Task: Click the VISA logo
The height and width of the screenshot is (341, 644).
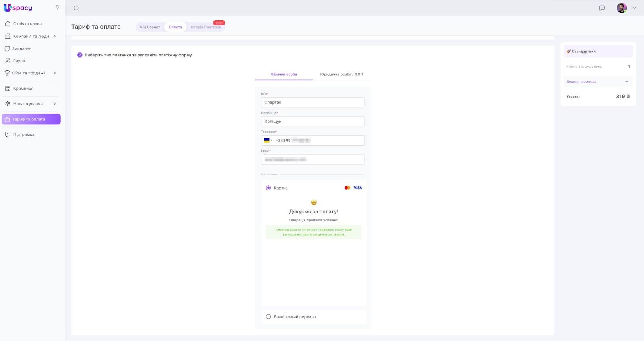Action: pyautogui.click(x=358, y=188)
